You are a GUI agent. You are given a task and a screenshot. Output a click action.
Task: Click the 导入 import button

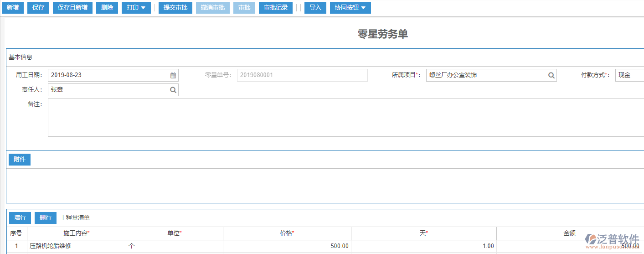tap(315, 8)
